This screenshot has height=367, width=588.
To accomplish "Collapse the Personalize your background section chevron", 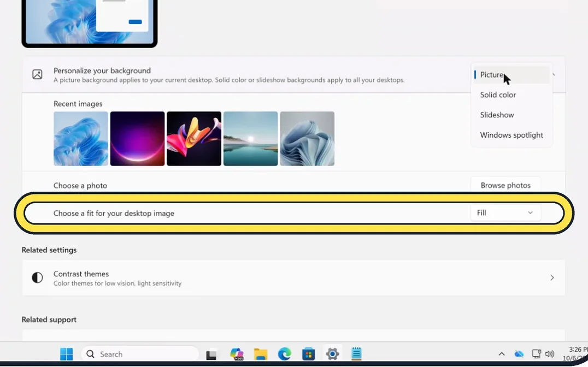I will click(x=554, y=75).
